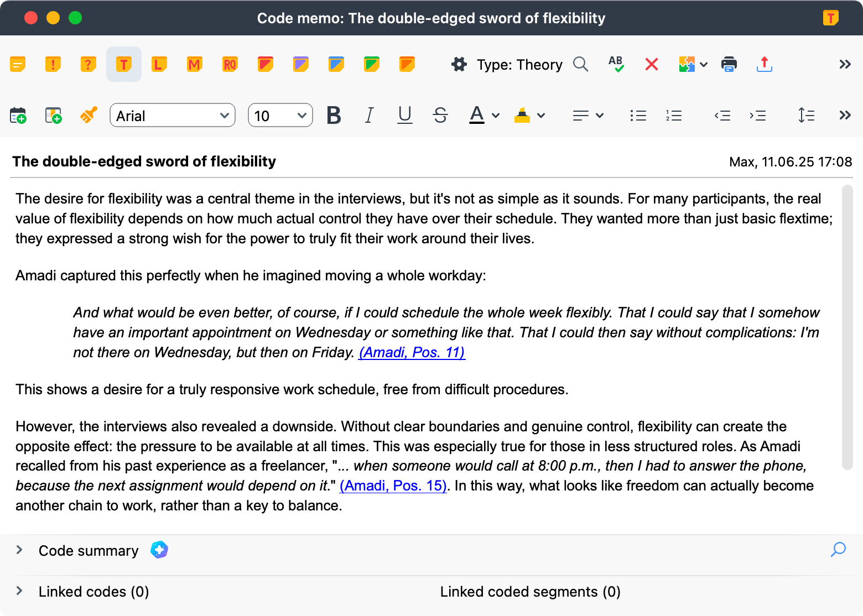Image resolution: width=863 pixels, height=616 pixels.
Task: Open highlight color dropdown arrow
Action: coord(541,116)
